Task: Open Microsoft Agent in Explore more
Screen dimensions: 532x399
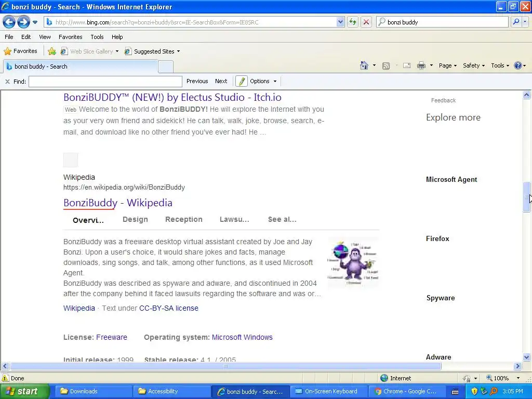Action: tap(451, 179)
